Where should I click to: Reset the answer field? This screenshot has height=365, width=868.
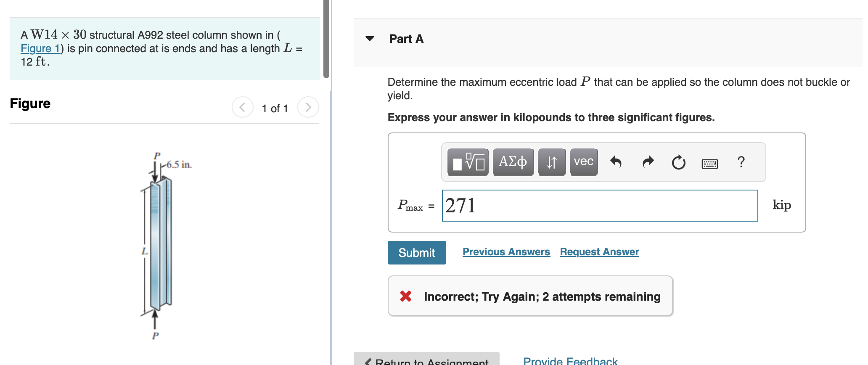point(678,162)
